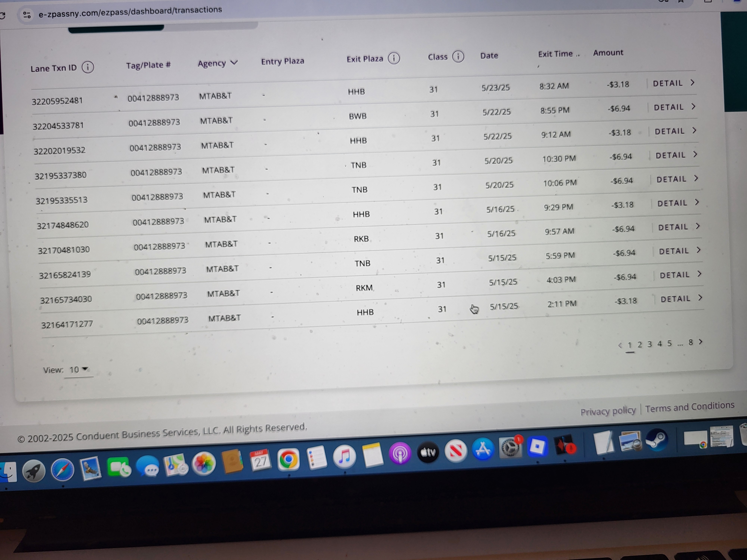747x560 pixels.
Task: Click Lane Txn ID 32164171277
Action: [67, 324]
